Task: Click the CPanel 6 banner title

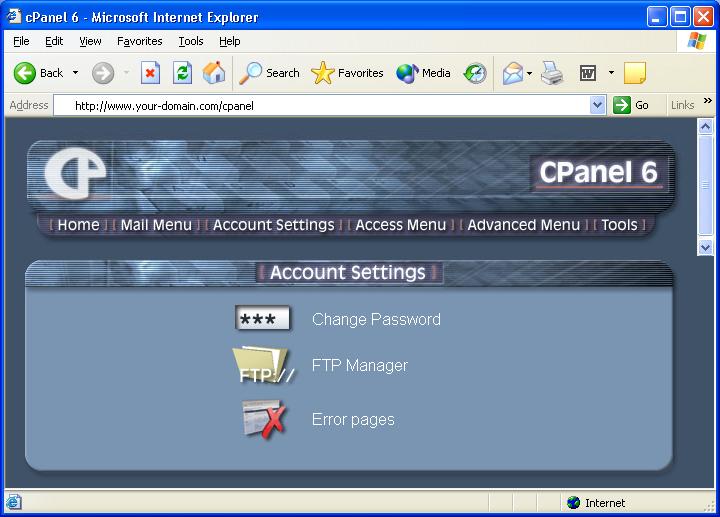Action: pyautogui.click(x=598, y=173)
